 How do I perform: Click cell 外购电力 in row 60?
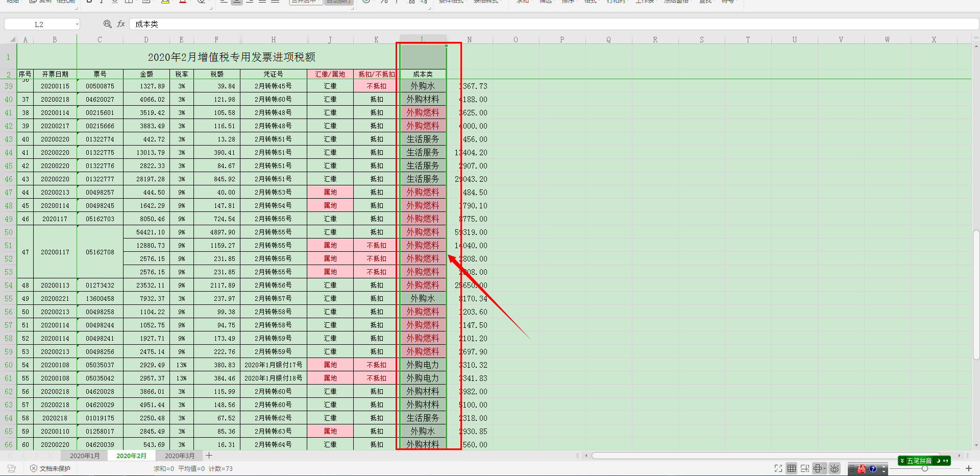click(423, 365)
